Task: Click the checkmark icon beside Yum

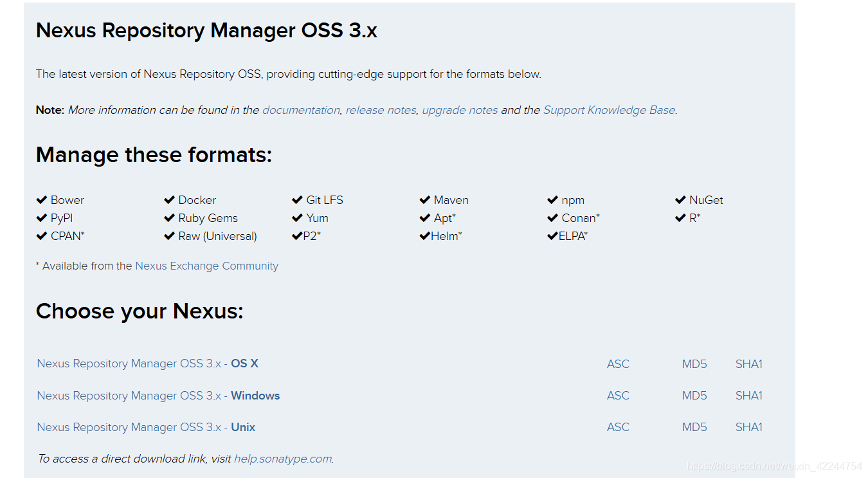Action: point(297,218)
